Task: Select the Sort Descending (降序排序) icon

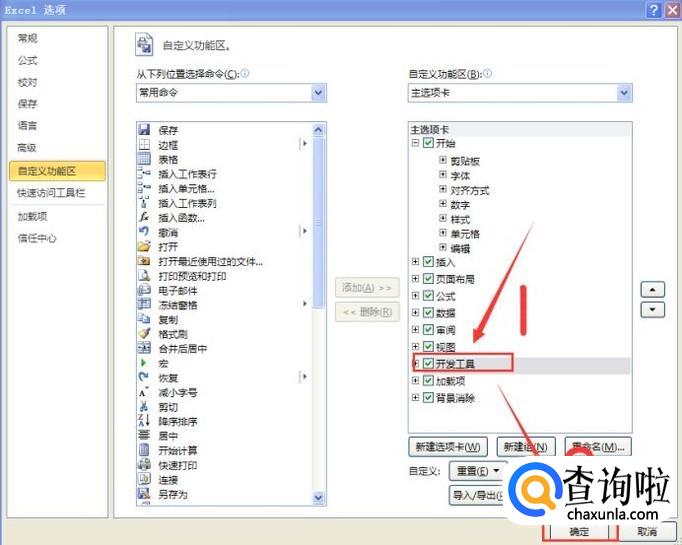Action: coord(144,421)
